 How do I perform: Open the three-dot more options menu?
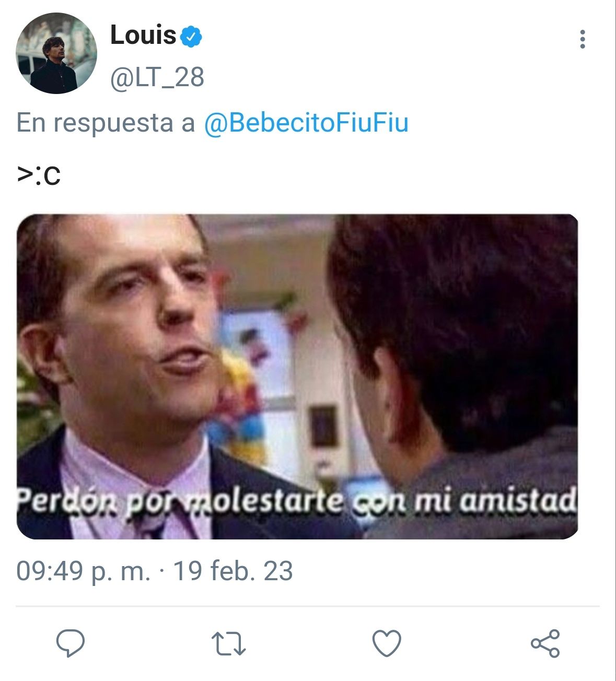[583, 39]
